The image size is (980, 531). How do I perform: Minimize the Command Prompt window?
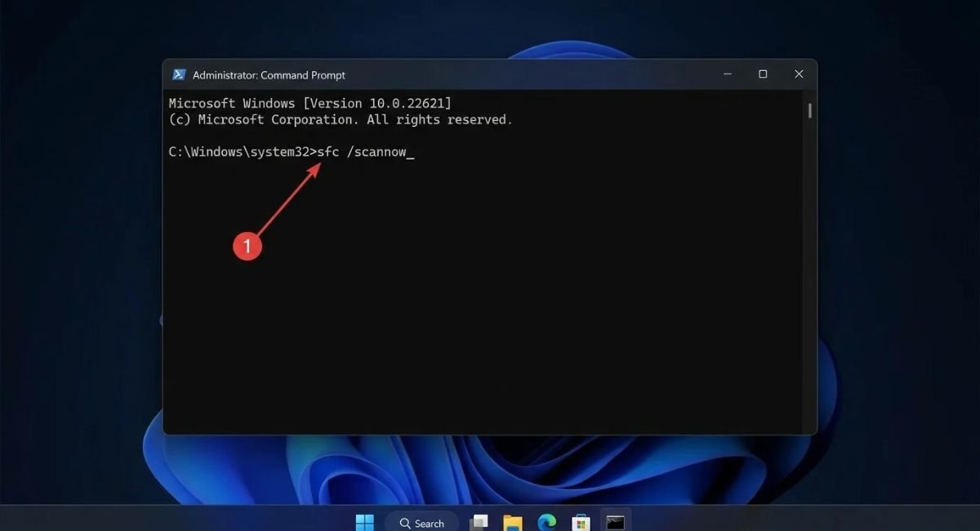(727, 74)
